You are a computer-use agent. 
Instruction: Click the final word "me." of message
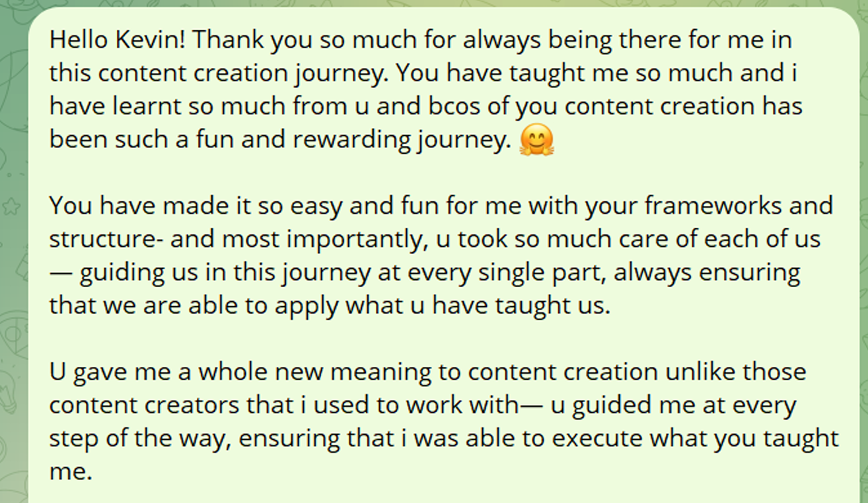70,471
